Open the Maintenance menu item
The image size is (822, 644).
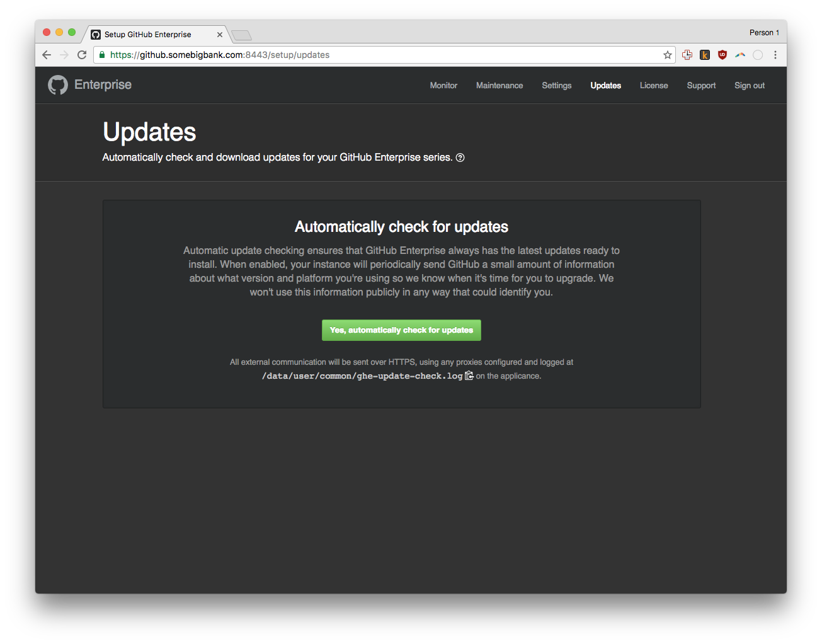[499, 85]
